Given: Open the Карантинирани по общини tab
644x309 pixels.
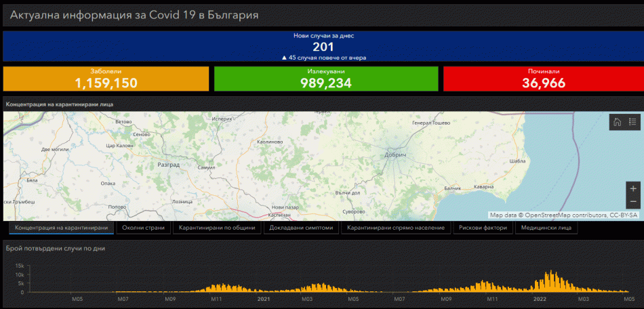Looking at the screenshot, I should [217, 228].
